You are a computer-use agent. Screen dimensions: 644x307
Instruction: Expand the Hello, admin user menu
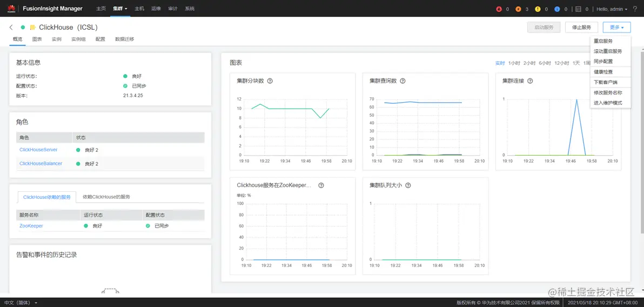(x=612, y=9)
